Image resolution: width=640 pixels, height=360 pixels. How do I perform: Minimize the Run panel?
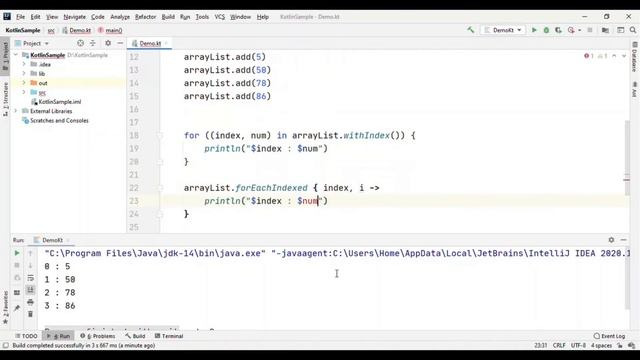click(x=623, y=240)
